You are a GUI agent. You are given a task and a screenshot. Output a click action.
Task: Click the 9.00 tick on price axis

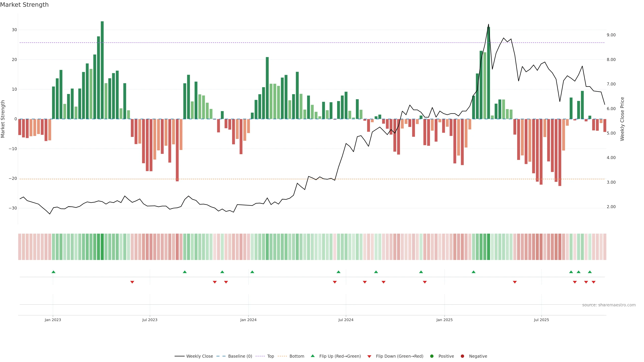click(x=611, y=35)
